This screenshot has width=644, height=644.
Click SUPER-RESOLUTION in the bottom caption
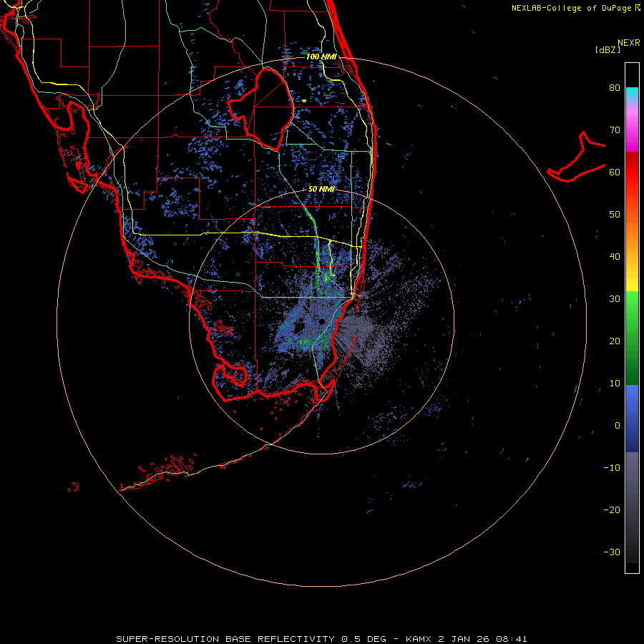(x=167, y=639)
